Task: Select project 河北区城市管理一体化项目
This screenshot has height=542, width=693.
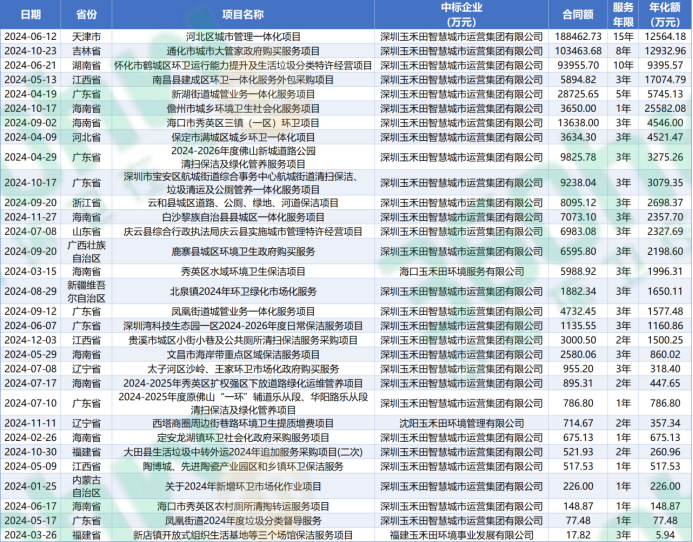Action: [x=243, y=37]
